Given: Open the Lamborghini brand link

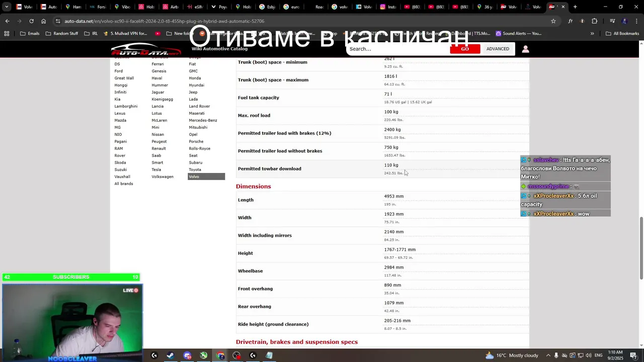Looking at the screenshot, I should tap(126, 106).
